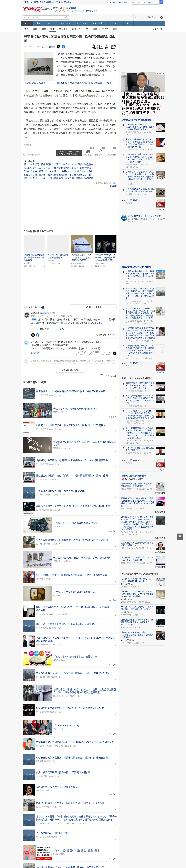
Task: Open デジタル庁、国産AIモデルも活用へ article
Action: pyautogui.click(x=84, y=443)
